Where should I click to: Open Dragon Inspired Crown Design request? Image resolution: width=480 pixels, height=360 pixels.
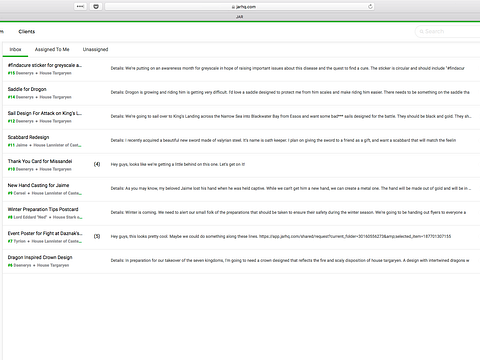click(40, 257)
